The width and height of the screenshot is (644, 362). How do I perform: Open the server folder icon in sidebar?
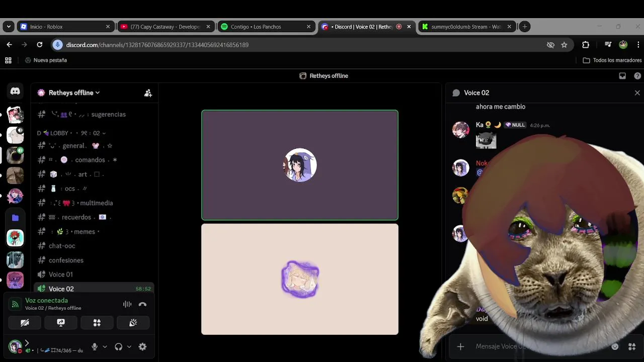pyautogui.click(x=15, y=218)
